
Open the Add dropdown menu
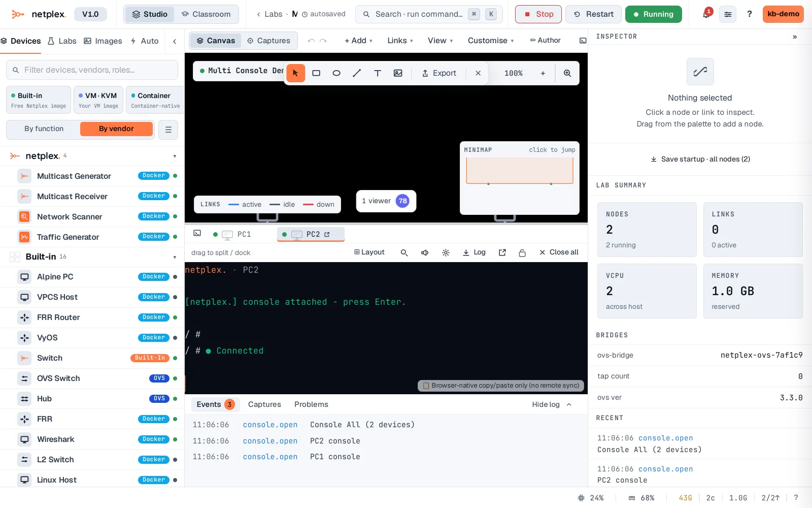358,41
